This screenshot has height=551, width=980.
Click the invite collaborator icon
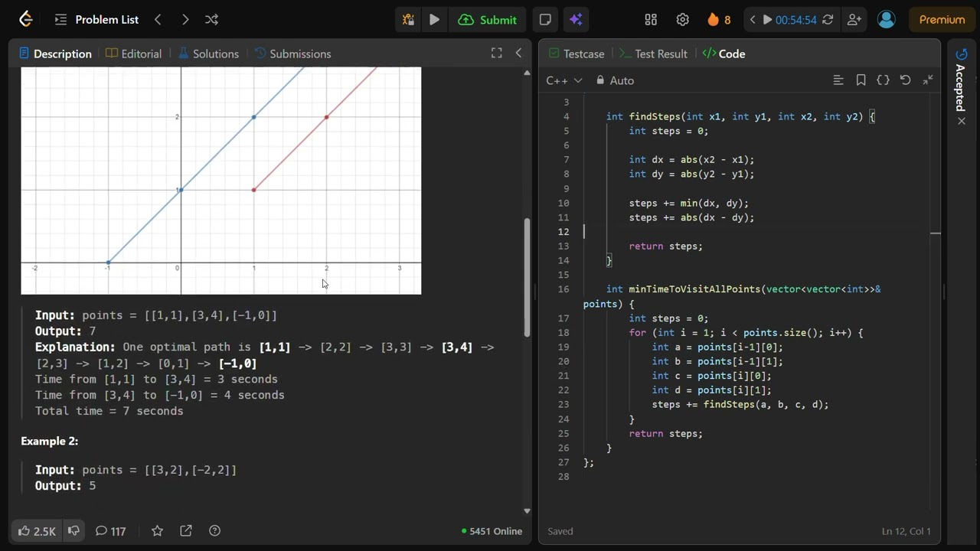pos(854,20)
